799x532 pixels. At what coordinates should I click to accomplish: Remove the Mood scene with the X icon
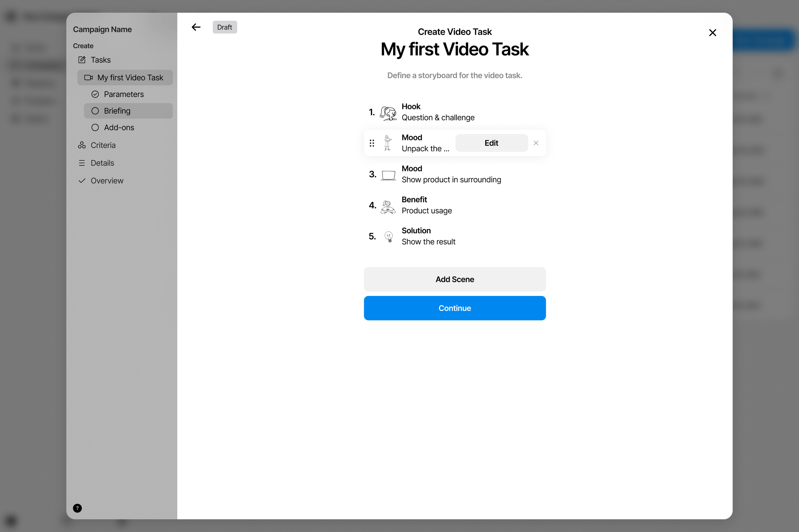[536, 143]
